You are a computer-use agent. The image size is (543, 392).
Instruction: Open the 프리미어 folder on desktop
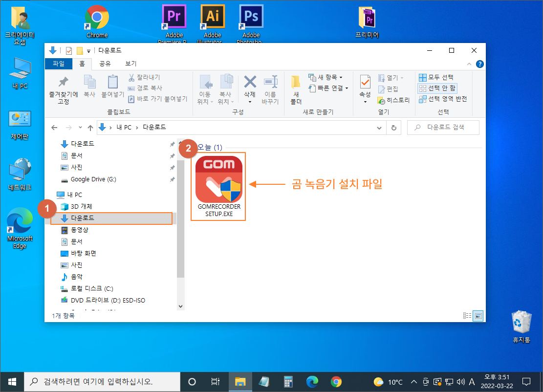(367, 22)
